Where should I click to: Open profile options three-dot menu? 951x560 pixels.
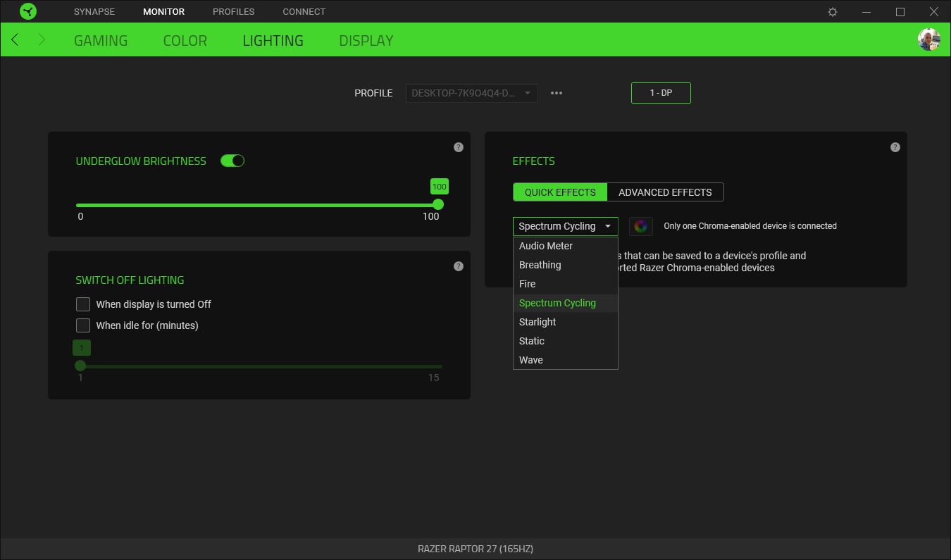pos(557,93)
